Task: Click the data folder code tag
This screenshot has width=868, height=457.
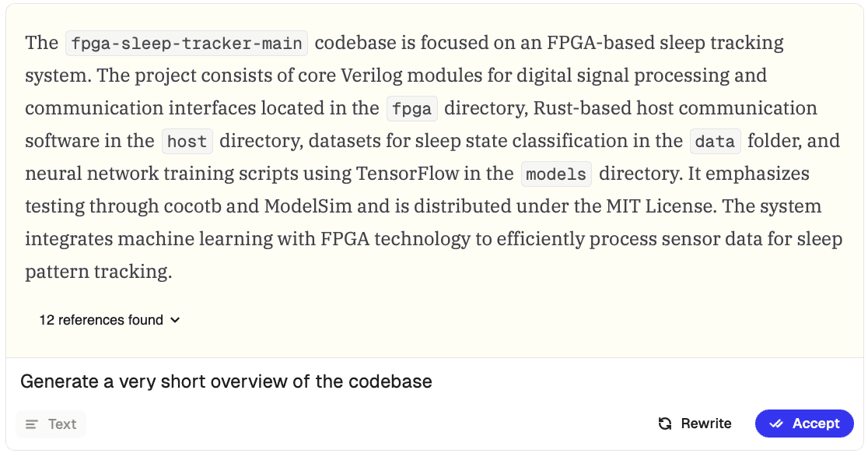Action: click(715, 141)
